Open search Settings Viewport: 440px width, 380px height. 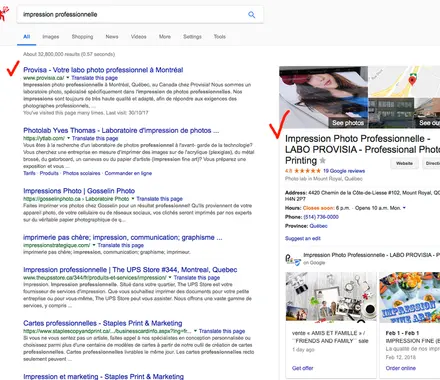tap(192, 37)
